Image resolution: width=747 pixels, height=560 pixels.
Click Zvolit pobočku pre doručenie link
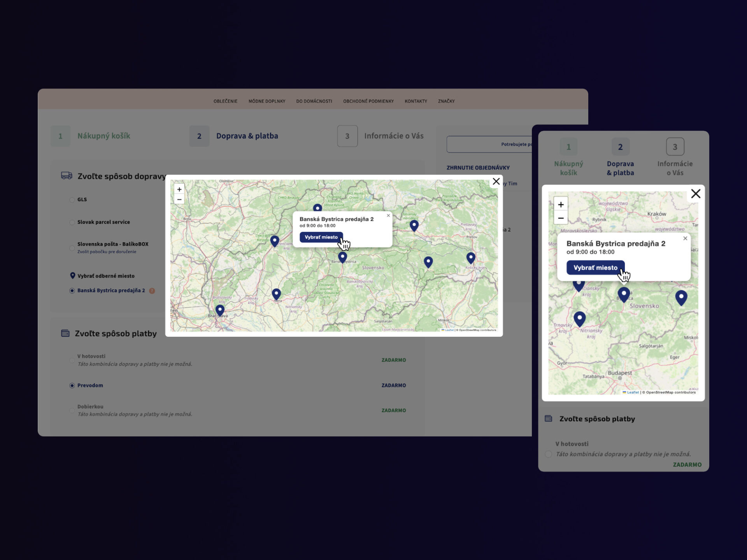pos(107,252)
